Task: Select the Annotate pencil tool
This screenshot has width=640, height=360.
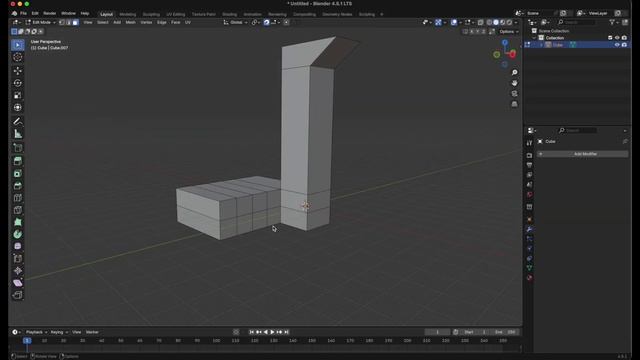Action: [18, 121]
